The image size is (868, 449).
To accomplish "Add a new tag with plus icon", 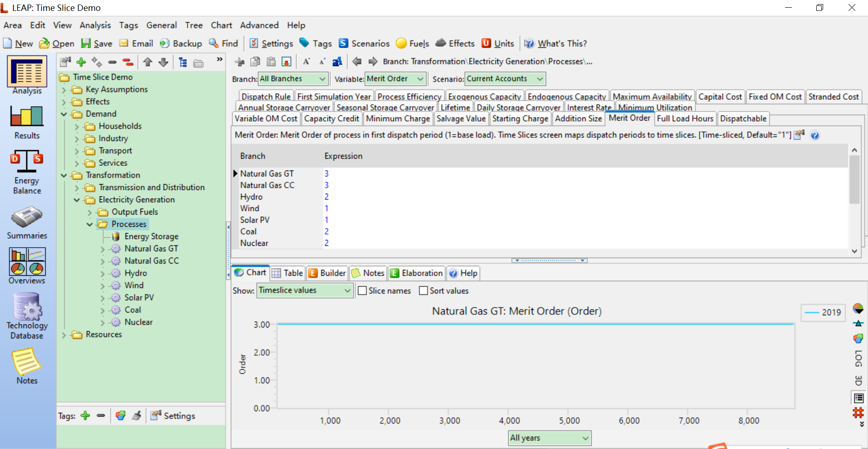I will coord(85,415).
